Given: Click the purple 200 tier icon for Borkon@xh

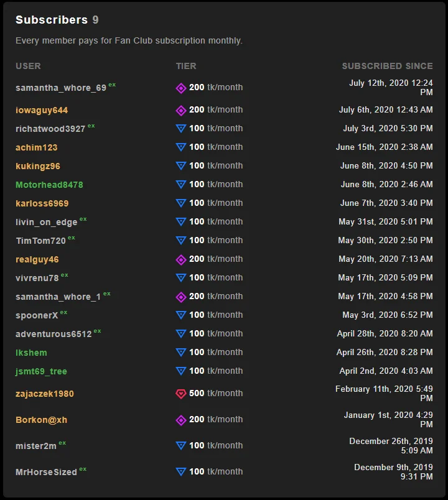Looking at the screenshot, I should coord(181,420).
